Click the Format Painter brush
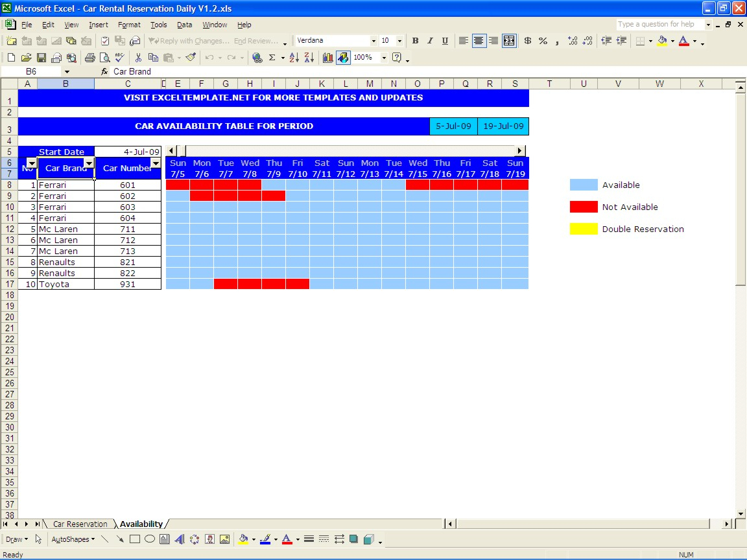747x560 pixels. pos(191,58)
